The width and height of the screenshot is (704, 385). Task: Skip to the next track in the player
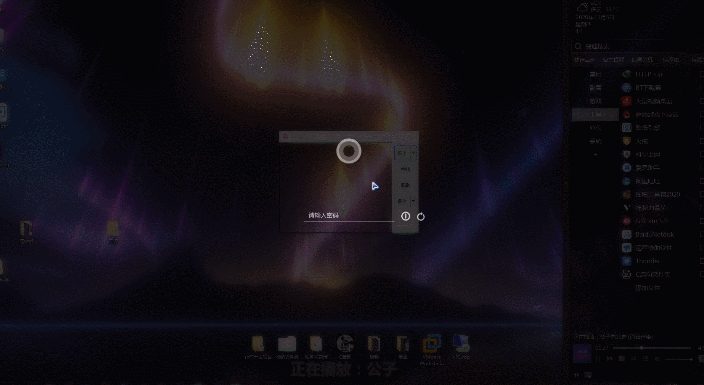tap(610, 359)
